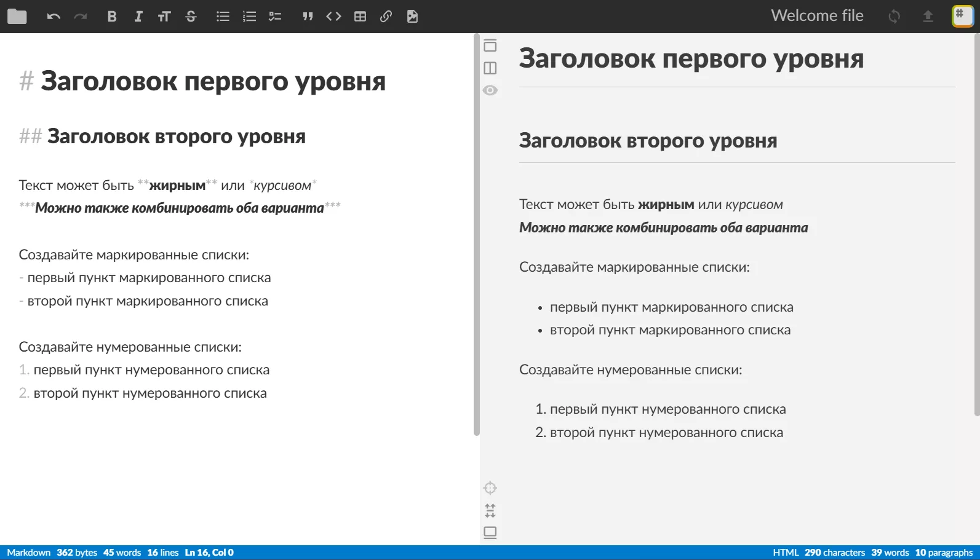Open the file explorer folder icon
Viewport: 980px width, 560px height.
[17, 17]
